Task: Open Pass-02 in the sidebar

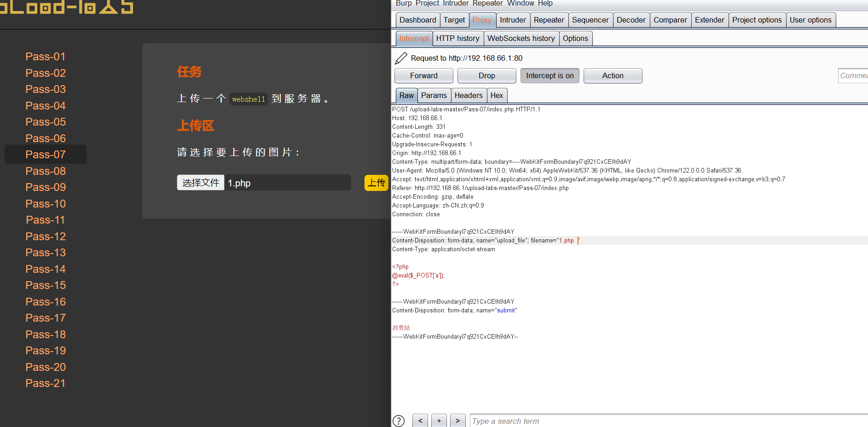Action: click(x=46, y=73)
